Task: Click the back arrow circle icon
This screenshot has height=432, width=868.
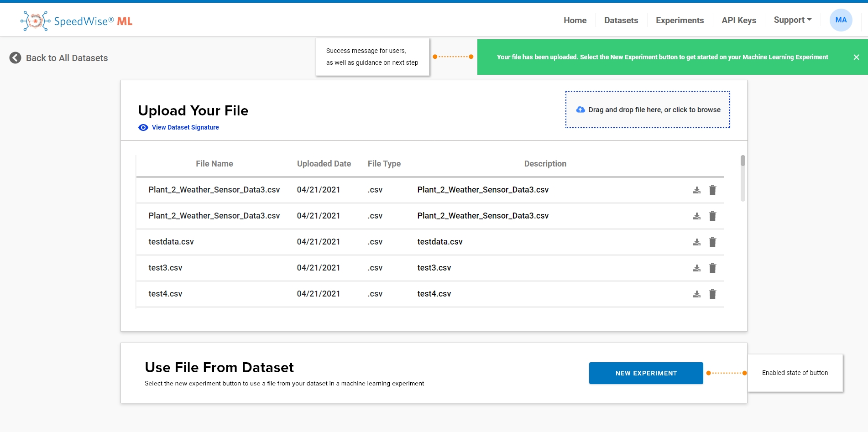Action: (15, 58)
